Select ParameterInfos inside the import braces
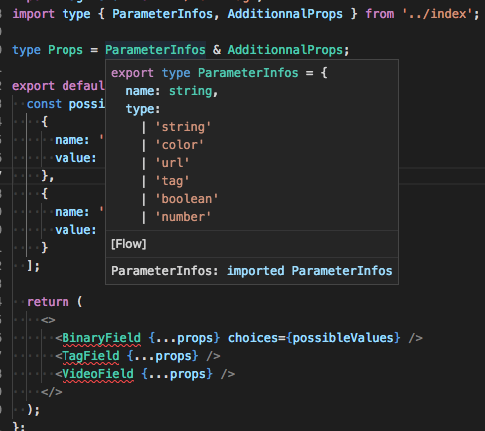 pos(162,14)
